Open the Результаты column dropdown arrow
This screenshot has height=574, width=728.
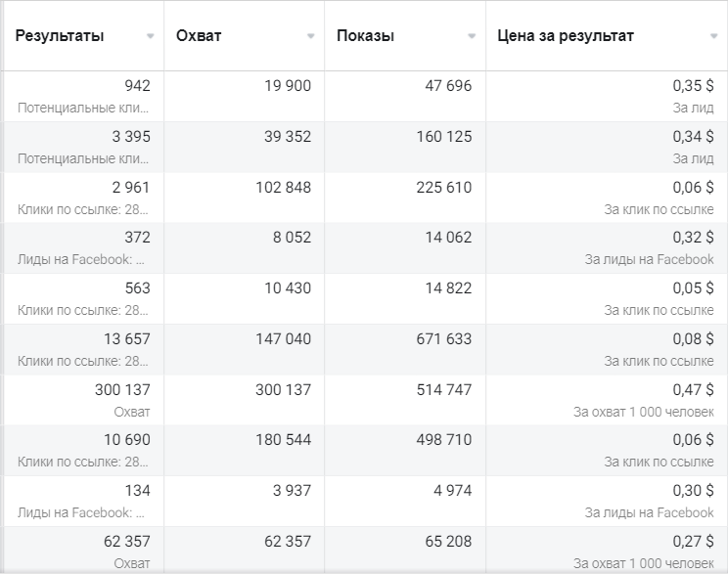click(x=150, y=36)
